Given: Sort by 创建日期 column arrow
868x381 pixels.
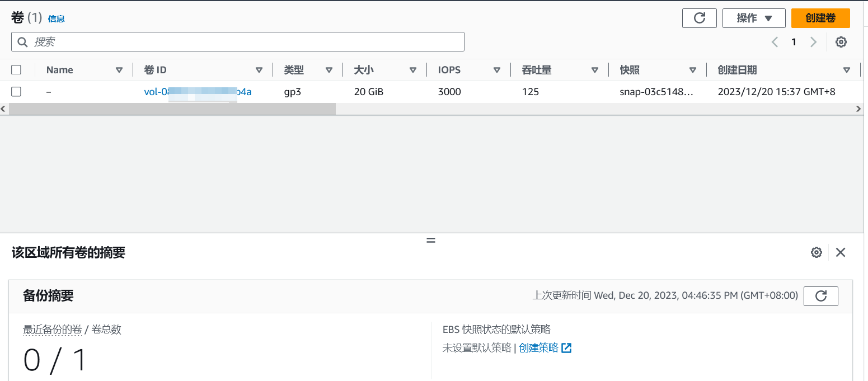Looking at the screenshot, I should (847, 70).
